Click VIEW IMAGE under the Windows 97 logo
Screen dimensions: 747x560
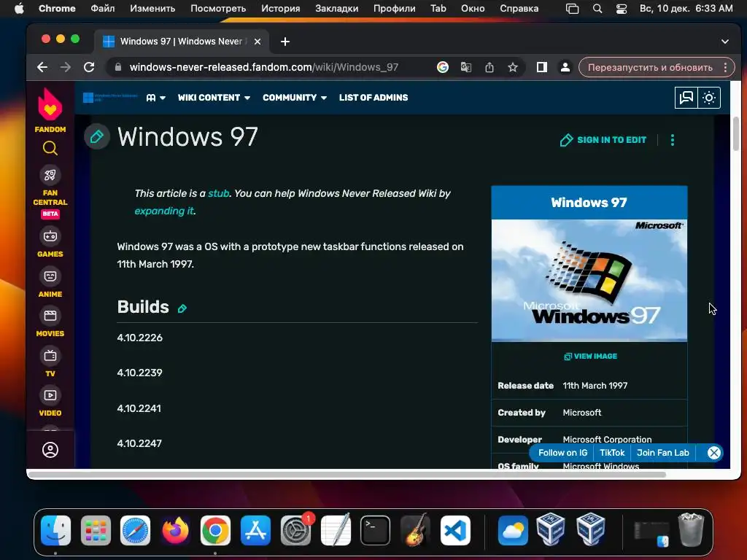tap(590, 356)
